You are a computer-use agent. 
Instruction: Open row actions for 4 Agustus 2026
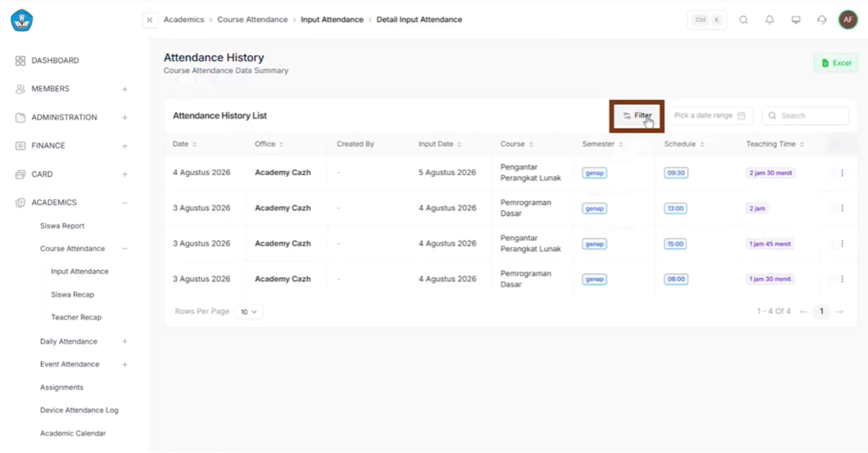coord(842,173)
